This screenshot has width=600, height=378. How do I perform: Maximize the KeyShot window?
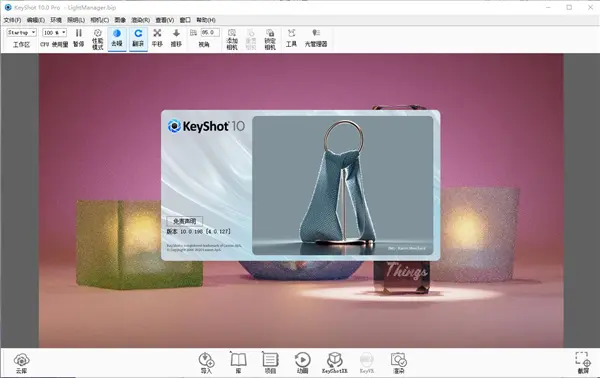tap(569, 7)
